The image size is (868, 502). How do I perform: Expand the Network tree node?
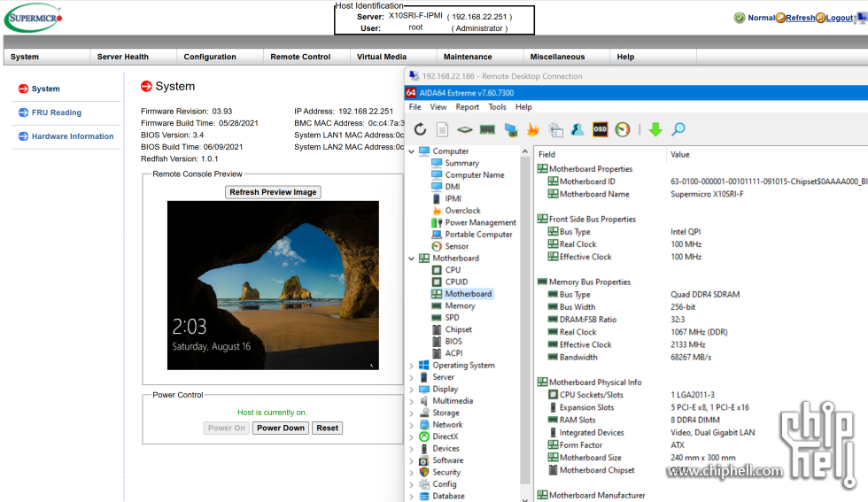[411, 425]
